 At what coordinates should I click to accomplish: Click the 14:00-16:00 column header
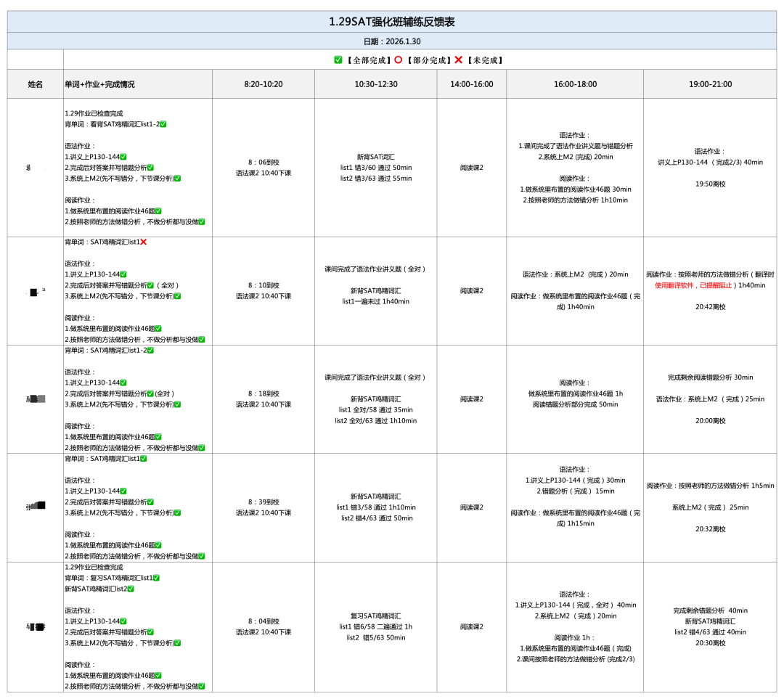pyautogui.click(x=472, y=84)
